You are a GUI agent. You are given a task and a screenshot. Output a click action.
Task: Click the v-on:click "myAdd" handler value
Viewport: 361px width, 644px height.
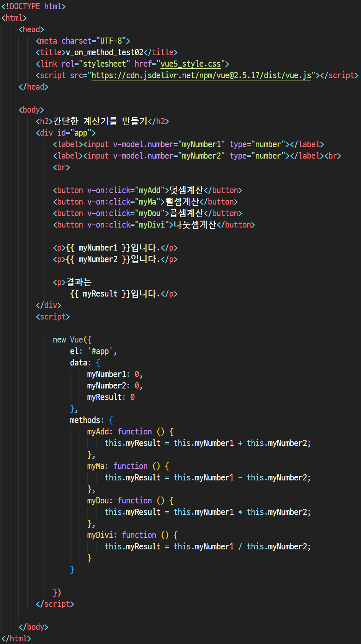tap(150, 190)
